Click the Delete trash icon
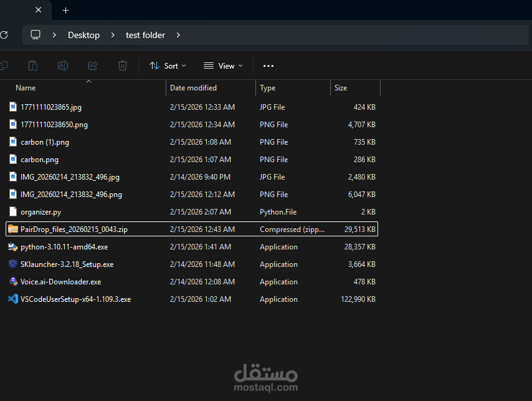The width and height of the screenshot is (532, 401). tap(123, 65)
